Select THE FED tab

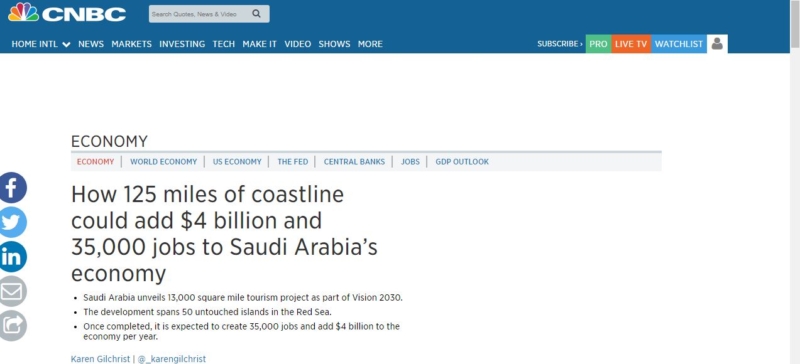click(x=293, y=162)
